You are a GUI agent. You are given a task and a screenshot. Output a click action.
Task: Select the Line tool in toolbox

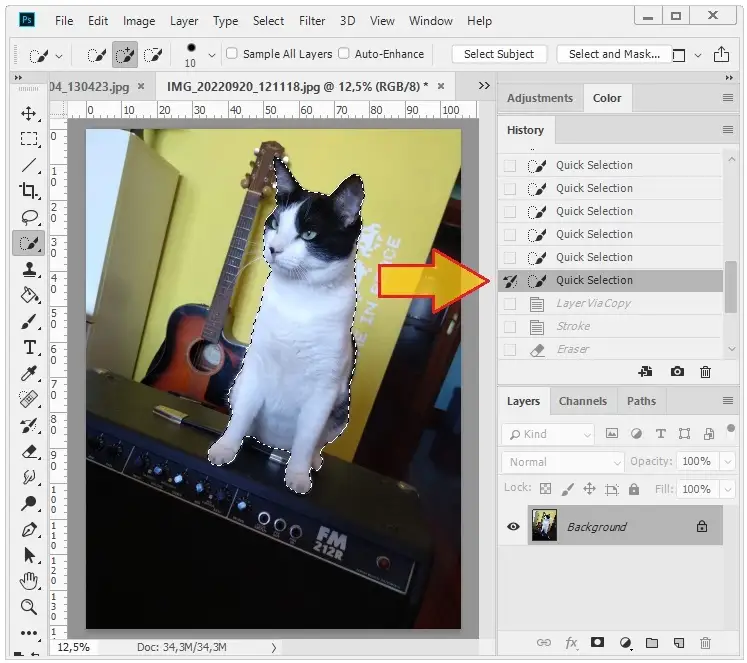click(29, 165)
